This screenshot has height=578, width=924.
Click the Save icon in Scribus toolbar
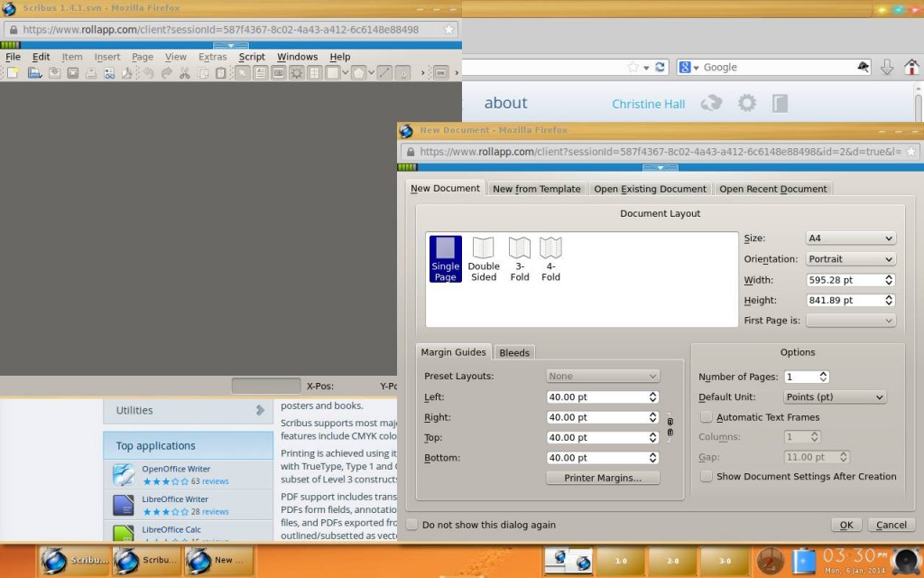[54, 73]
